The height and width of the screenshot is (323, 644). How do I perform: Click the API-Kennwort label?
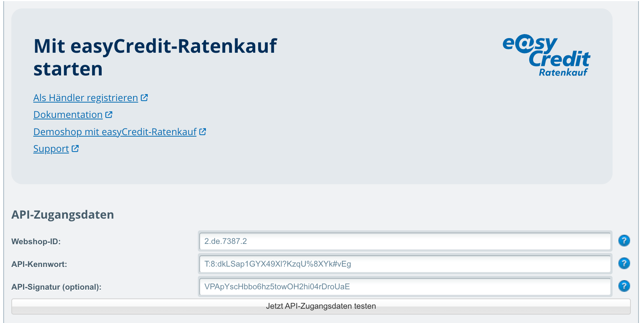[39, 264]
